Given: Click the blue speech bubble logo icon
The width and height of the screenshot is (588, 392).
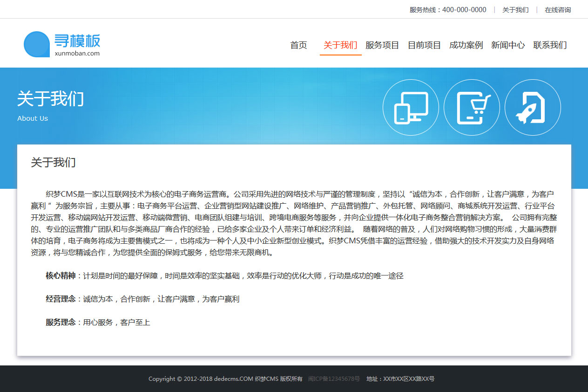Looking at the screenshot, I should point(37,44).
